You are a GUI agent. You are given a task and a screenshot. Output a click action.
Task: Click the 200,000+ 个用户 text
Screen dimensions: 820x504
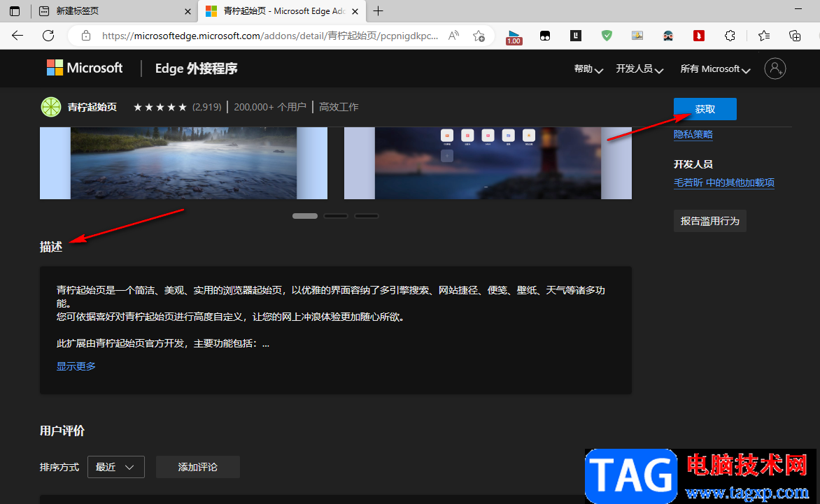tap(270, 107)
